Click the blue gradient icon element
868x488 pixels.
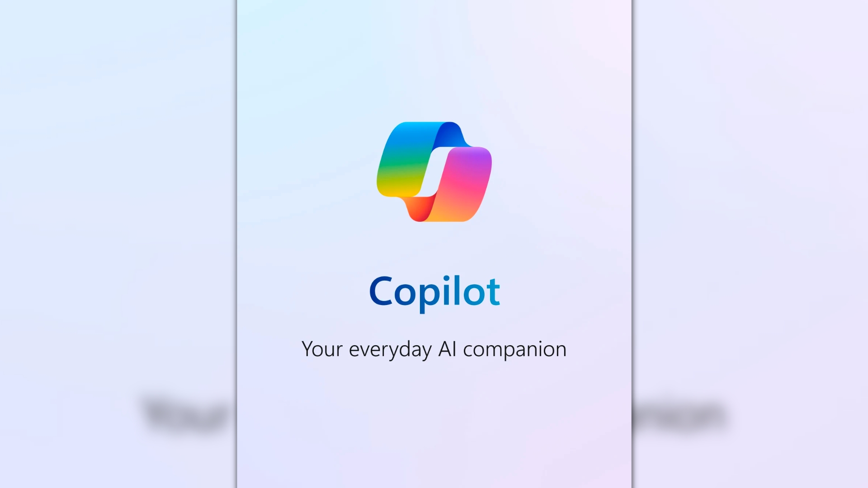434,172
